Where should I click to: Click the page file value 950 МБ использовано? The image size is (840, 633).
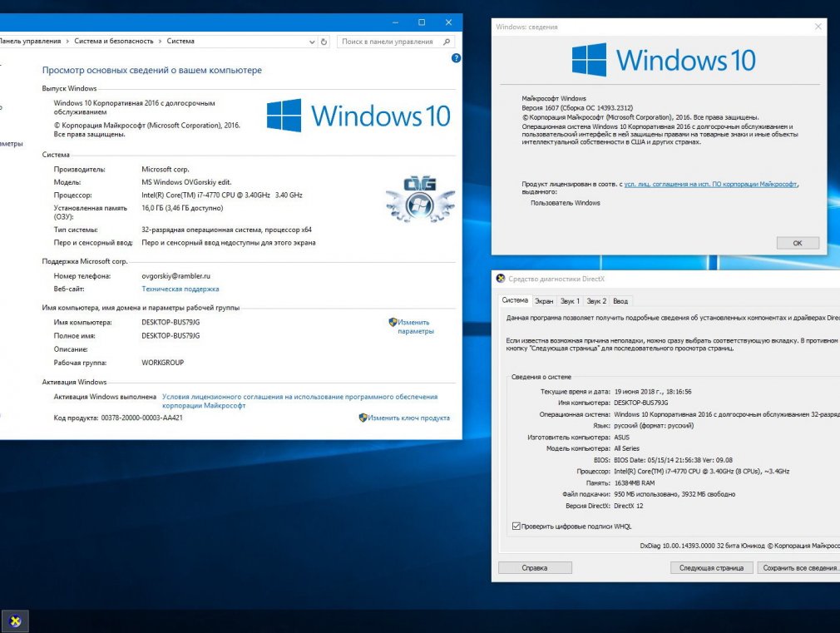[674, 494]
